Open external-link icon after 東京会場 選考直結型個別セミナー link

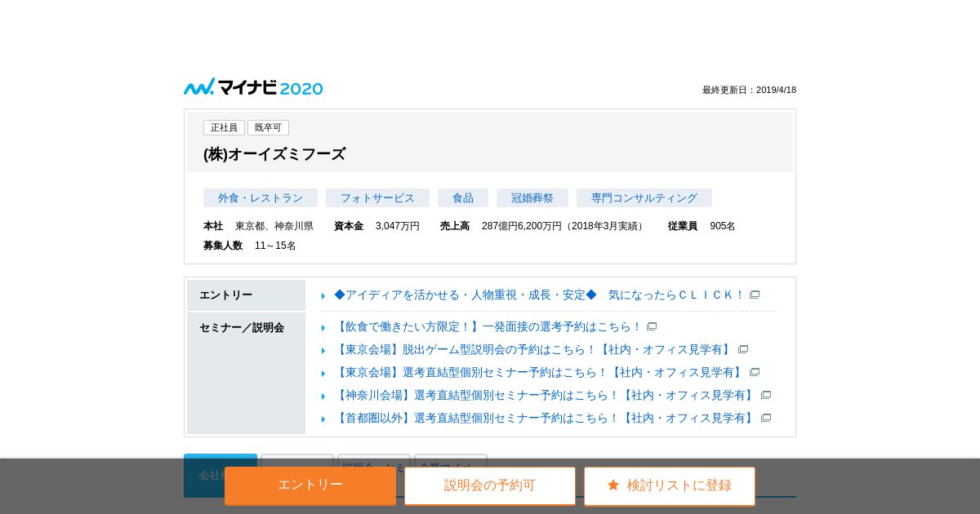(755, 372)
